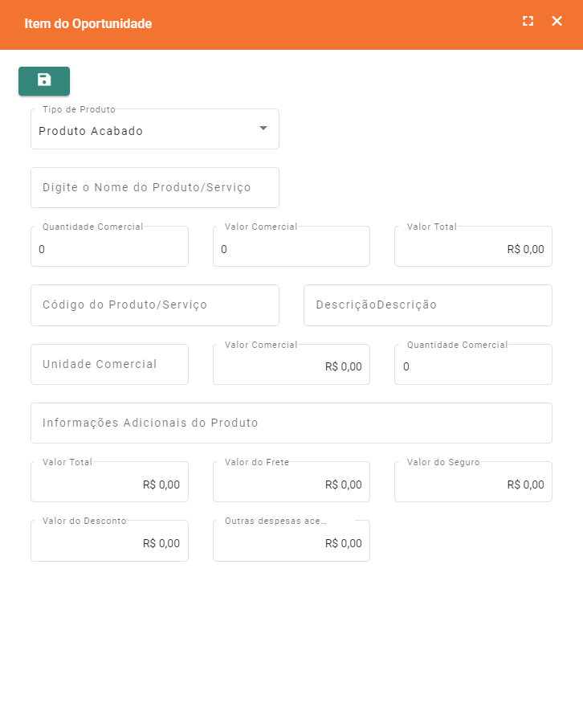Screen dimensions: 583x728
Task: Focus the Código do Produto/Serviço field
Action: [154, 305]
